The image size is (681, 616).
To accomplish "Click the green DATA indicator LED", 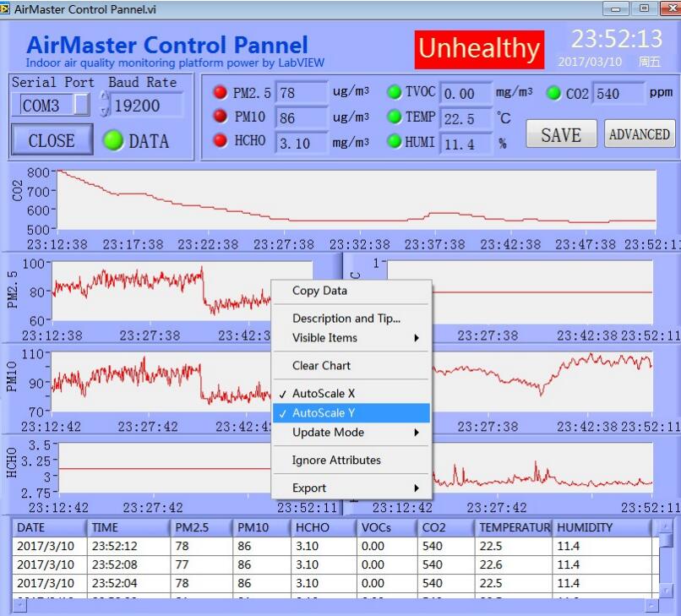I will (113, 141).
